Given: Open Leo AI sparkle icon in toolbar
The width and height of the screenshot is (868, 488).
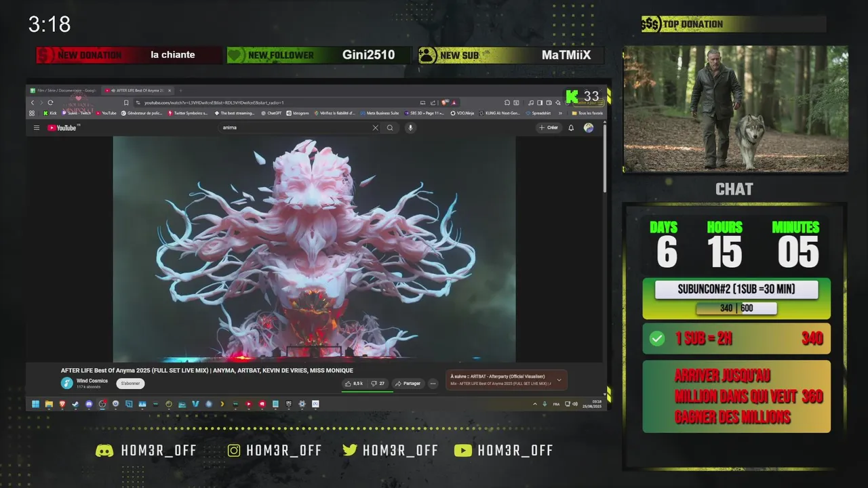Looking at the screenshot, I should click(557, 102).
